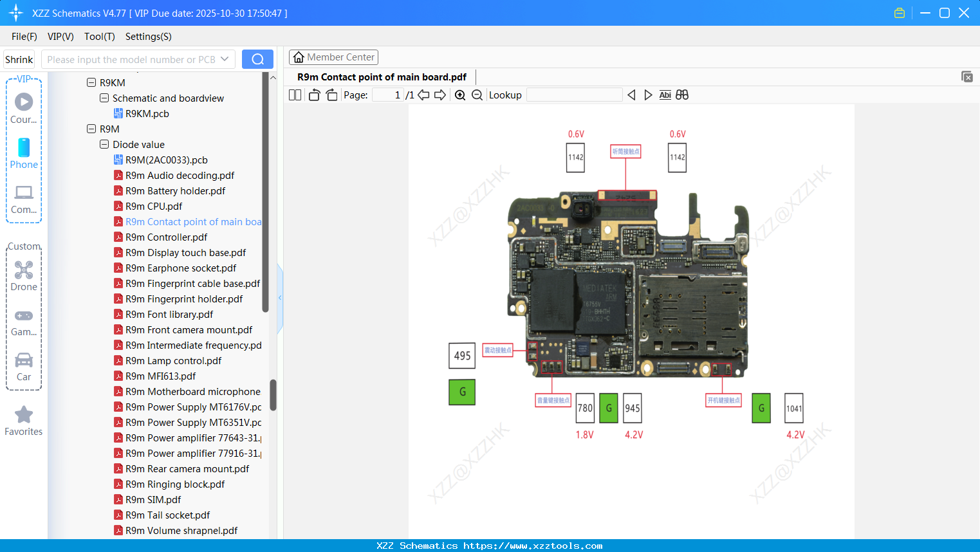Collapse the sidebar using Shrink

tap(19, 59)
